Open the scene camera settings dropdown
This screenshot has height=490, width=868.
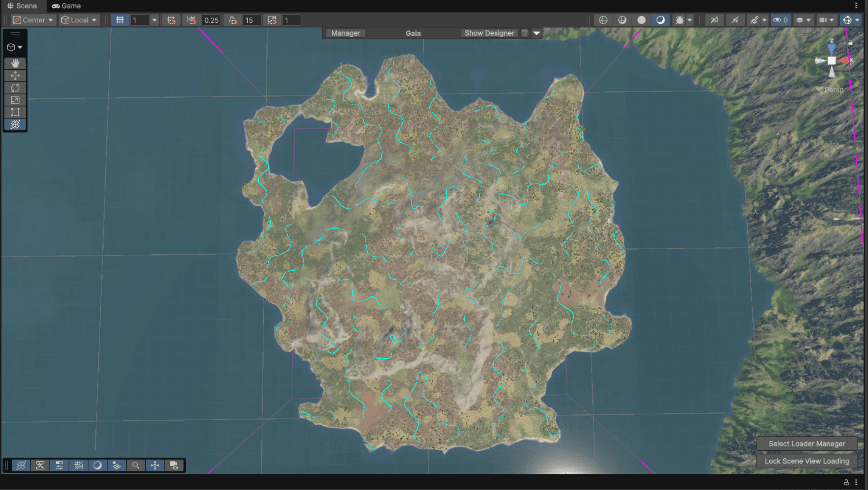coord(827,20)
